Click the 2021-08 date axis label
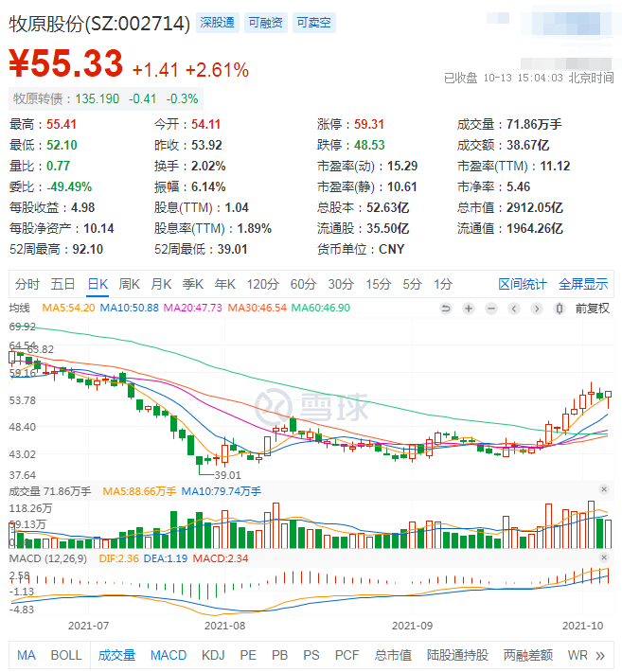Viewport: 622px width, 672px height. point(225,627)
